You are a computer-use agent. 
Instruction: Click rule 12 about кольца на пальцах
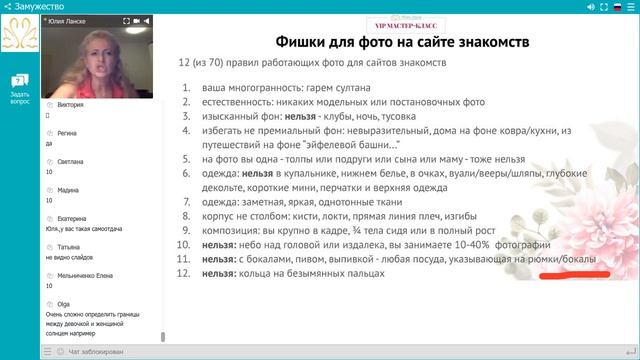[x=293, y=273]
